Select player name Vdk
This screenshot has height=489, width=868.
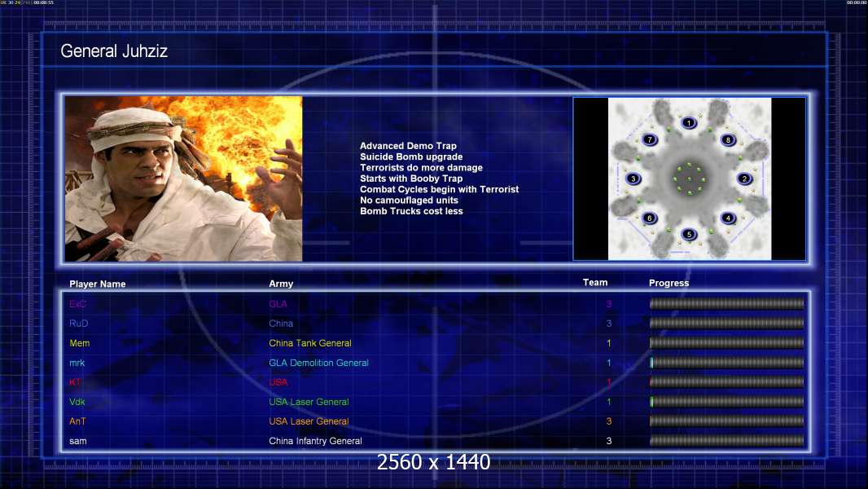tap(77, 402)
